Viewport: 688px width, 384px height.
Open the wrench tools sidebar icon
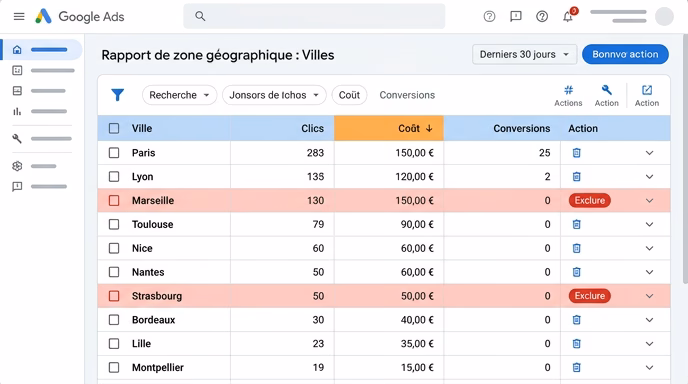[x=17, y=139]
